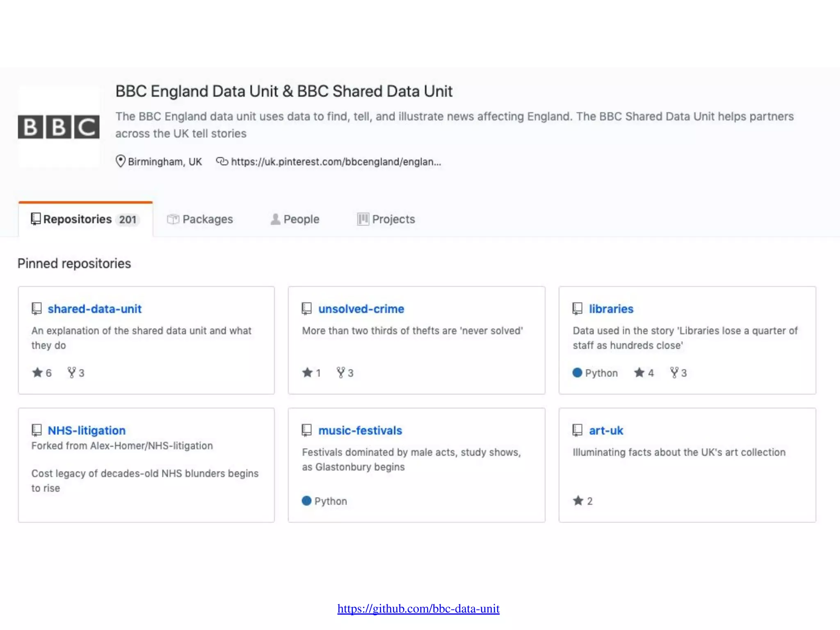Image resolution: width=840 pixels, height=630 pixels.
Task: Click repo icon beside NHS-litigation
Action: point(37,430)
